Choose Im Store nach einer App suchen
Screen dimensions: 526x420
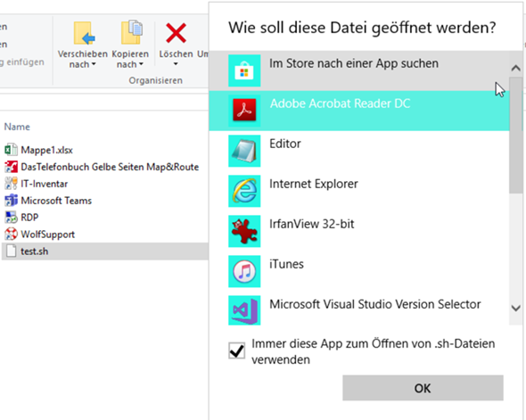(x=359, y=70)
